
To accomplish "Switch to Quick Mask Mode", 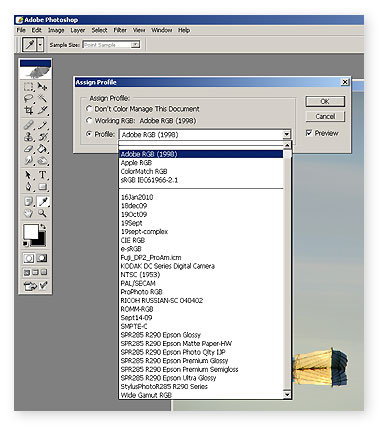I will [x=42, y=258].
